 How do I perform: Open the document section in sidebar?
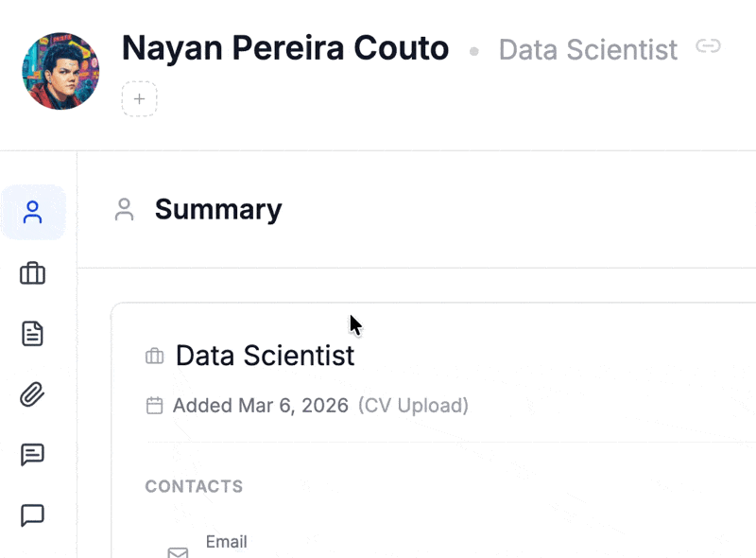click(33, 334)
